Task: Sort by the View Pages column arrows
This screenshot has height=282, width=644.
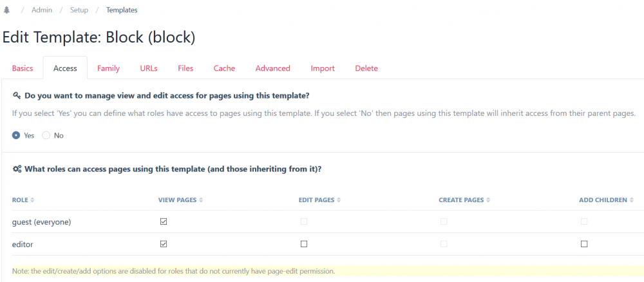Action: [201, 200]
